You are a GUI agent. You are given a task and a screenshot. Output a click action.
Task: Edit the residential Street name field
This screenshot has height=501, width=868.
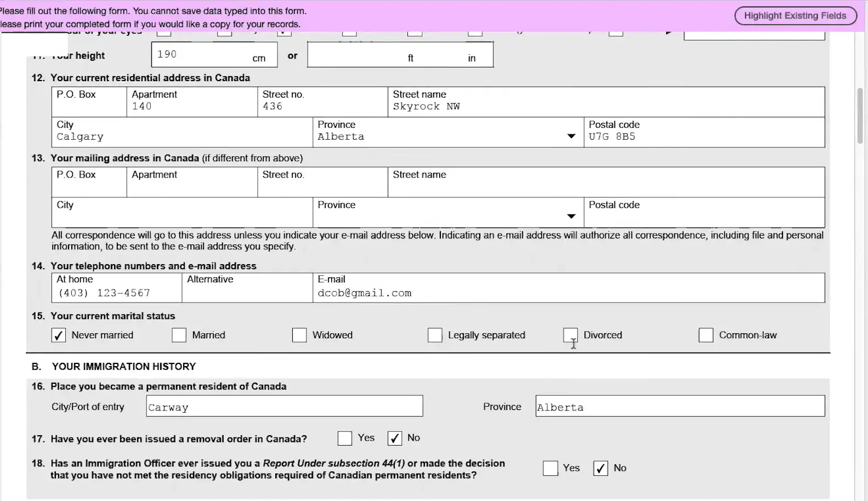click(605, 107)
